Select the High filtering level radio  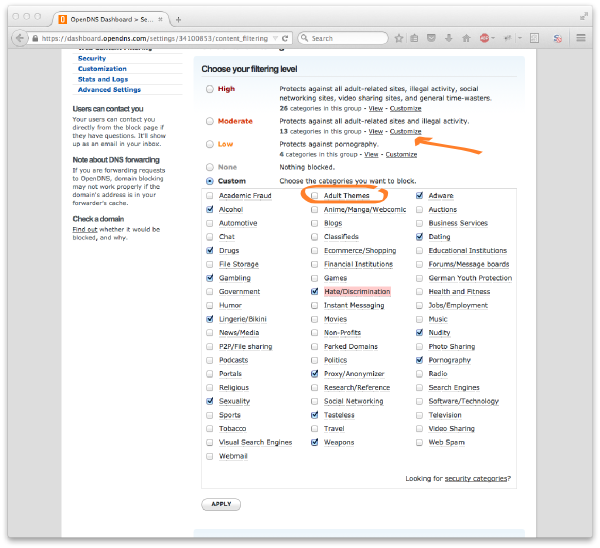(210, 89)
